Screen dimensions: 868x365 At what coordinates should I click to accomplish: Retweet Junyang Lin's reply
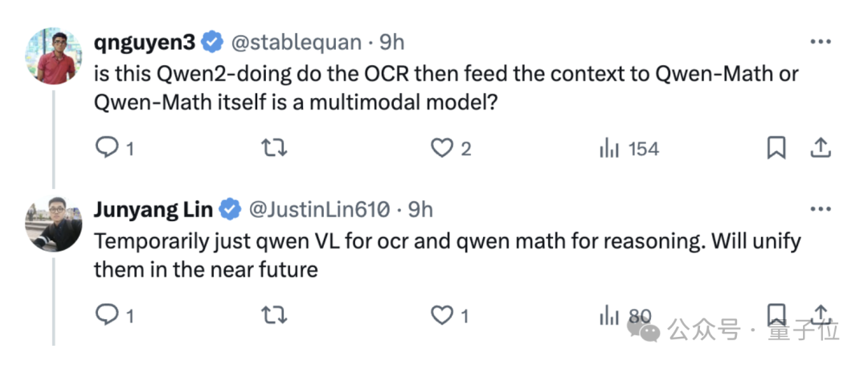[x=273, y=316]
